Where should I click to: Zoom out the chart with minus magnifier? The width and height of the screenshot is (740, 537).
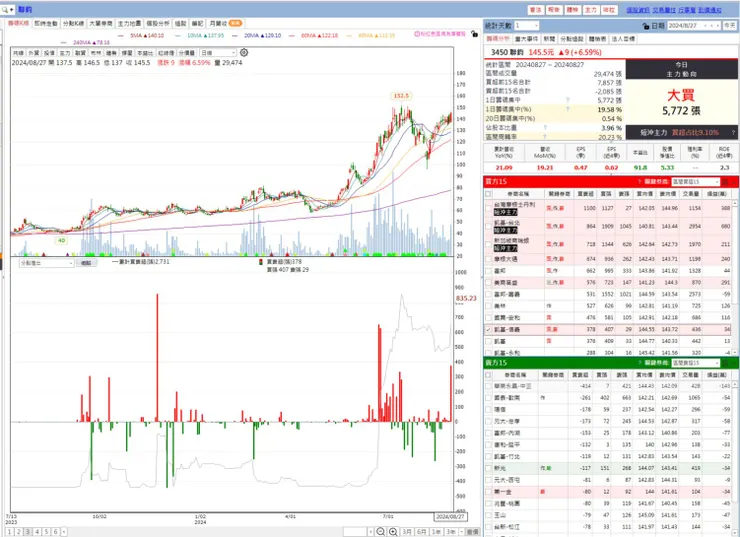[380, 532]
